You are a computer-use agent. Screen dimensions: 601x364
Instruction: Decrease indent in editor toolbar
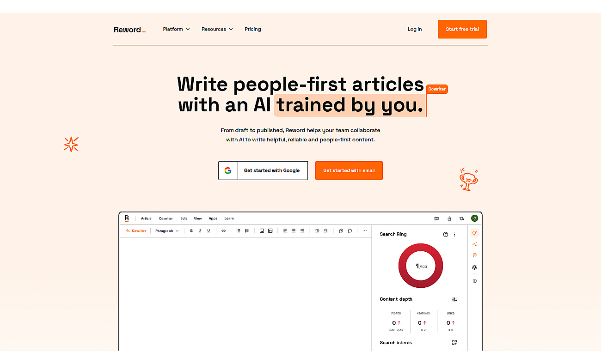[317, 231]
